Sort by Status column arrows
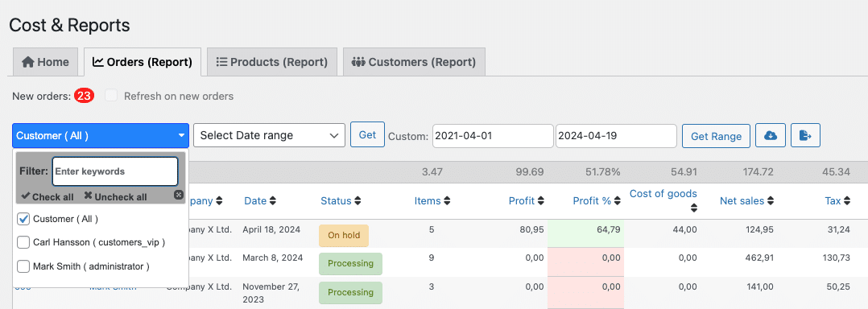 coord(358,201)
